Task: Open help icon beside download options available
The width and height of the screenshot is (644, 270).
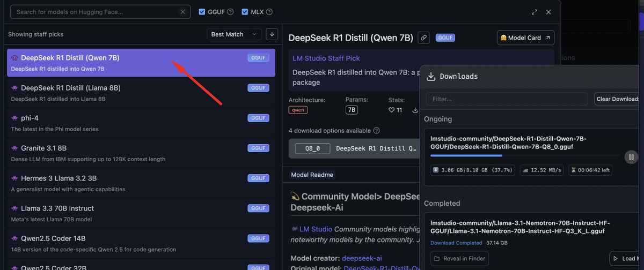Action: coord(377,131)
